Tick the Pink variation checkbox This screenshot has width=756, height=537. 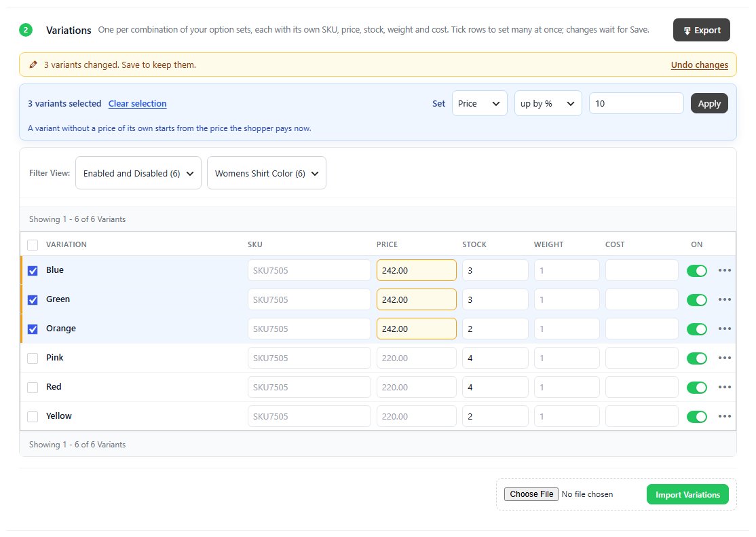(33, 358)
